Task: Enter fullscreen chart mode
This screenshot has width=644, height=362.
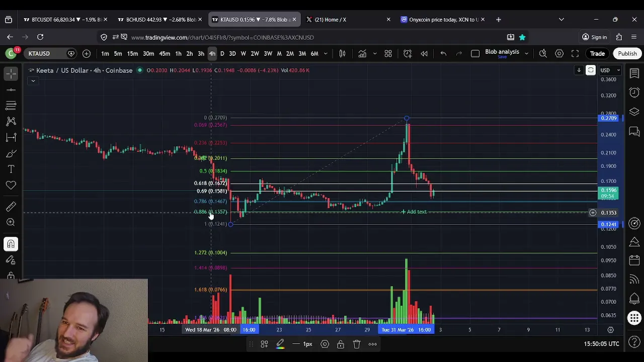Action: pyautogui.click(x=575, y=54)
